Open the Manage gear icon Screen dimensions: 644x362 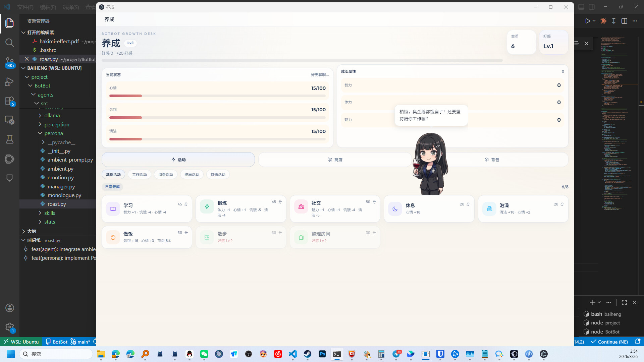(x=9, y=327)
